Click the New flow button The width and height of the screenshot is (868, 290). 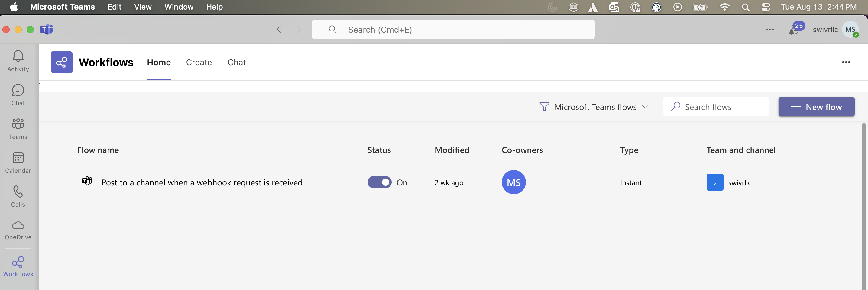coord(816,107)
